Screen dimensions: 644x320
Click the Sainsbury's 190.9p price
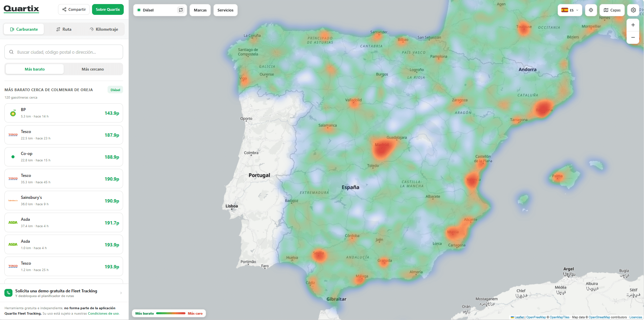(112, 201)
